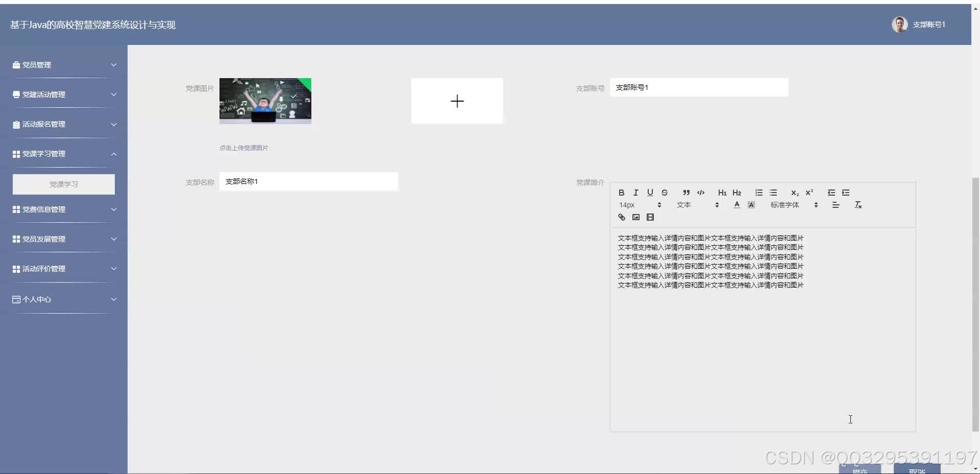The height and width of the screenshot is (474, 980).
Task: Insert a blockquote in the editor
Action: coord(685,193)
